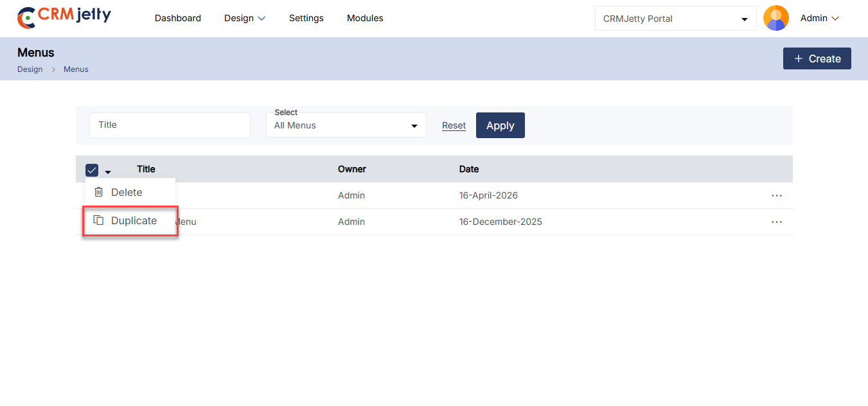
Task: Choose Duplicate with the copy icon
Action: pos(133,220)
